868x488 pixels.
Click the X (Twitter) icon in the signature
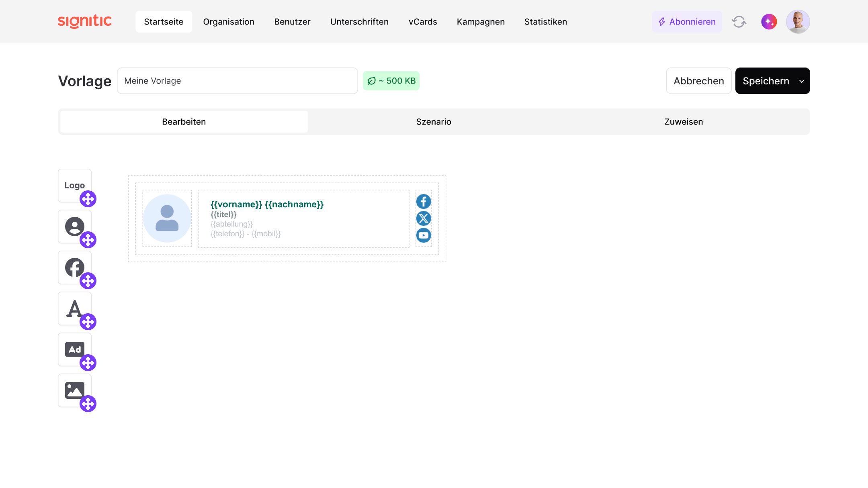coord(424,218)
